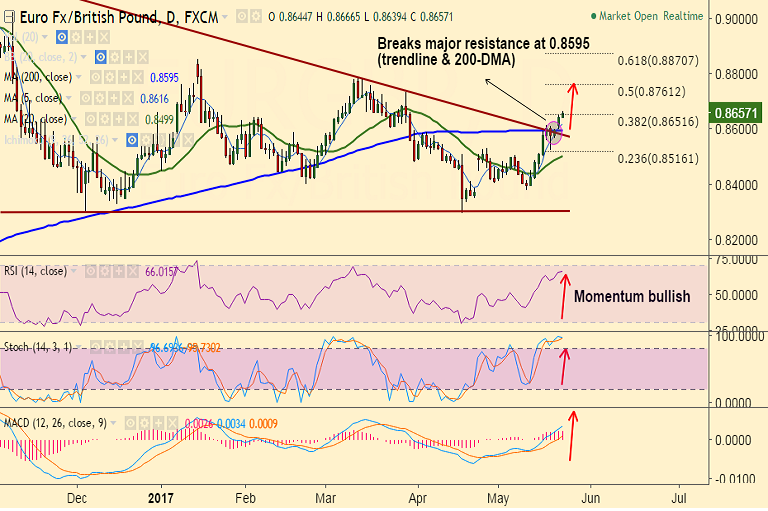The height and width of the screenshot is (511, 768).
Task: Open gear settings for MACD (12, 26, close, 9)
Action: tap(144, 423)
